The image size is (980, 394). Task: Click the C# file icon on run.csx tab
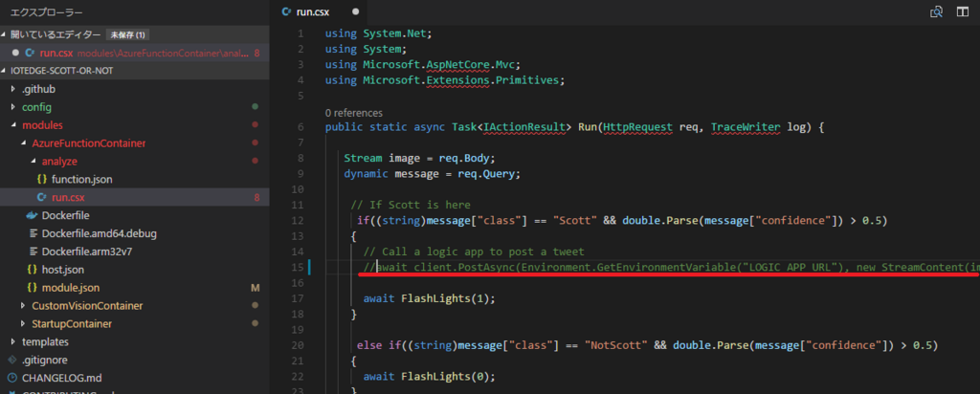coord(287,11)
